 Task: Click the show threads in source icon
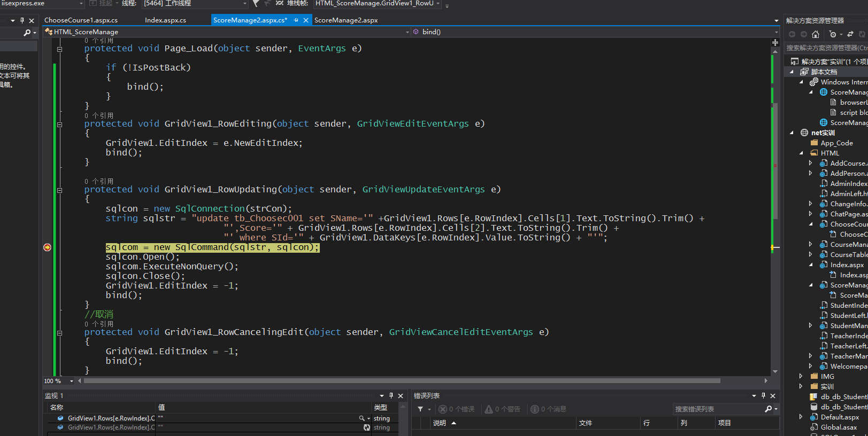coord(280,3)
